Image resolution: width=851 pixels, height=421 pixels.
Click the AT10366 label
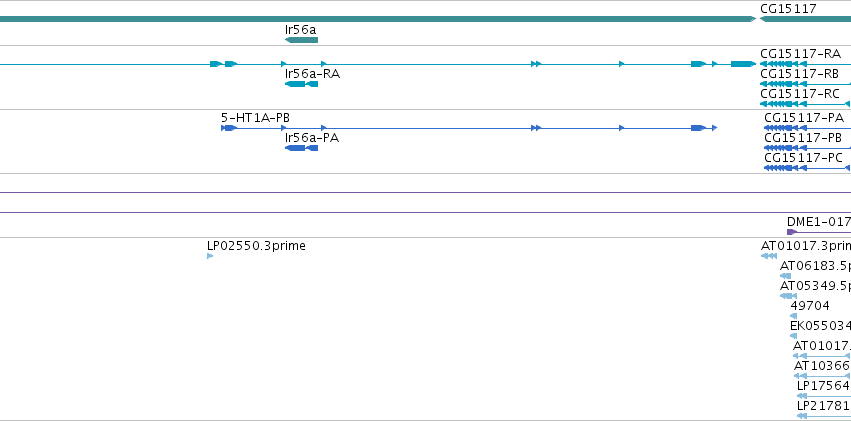(x=821, y=366)
